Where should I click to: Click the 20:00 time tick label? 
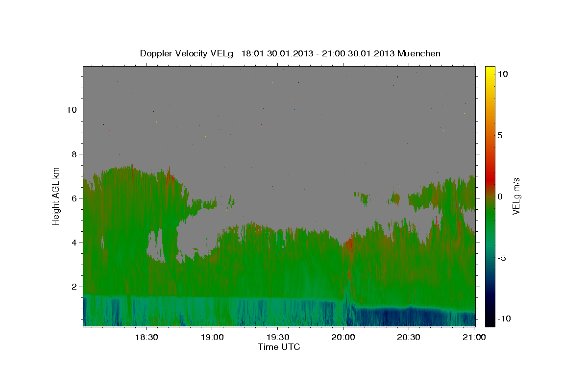(x=343, y=337)
